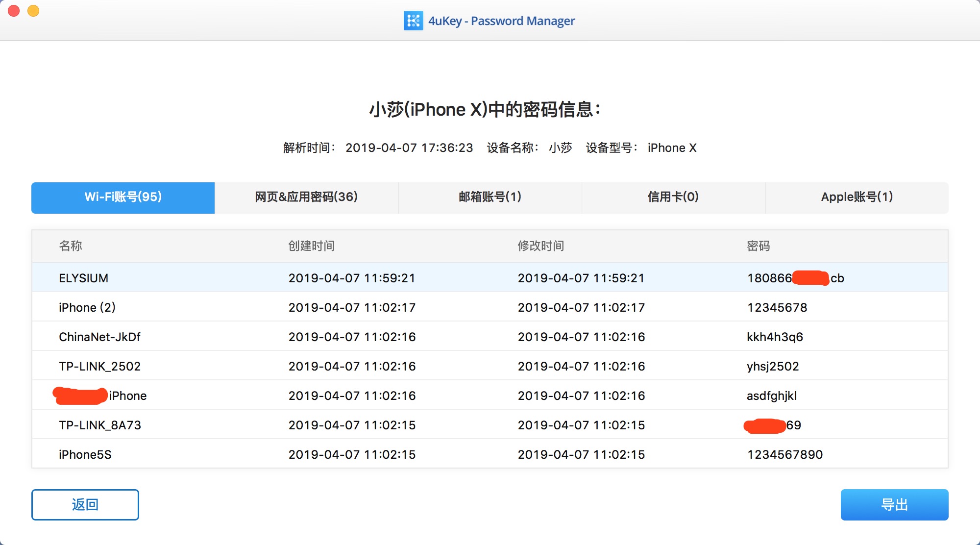Select the iPhone (2) row
The width and height of the screenshot is (980, 545).
point(87,307)
